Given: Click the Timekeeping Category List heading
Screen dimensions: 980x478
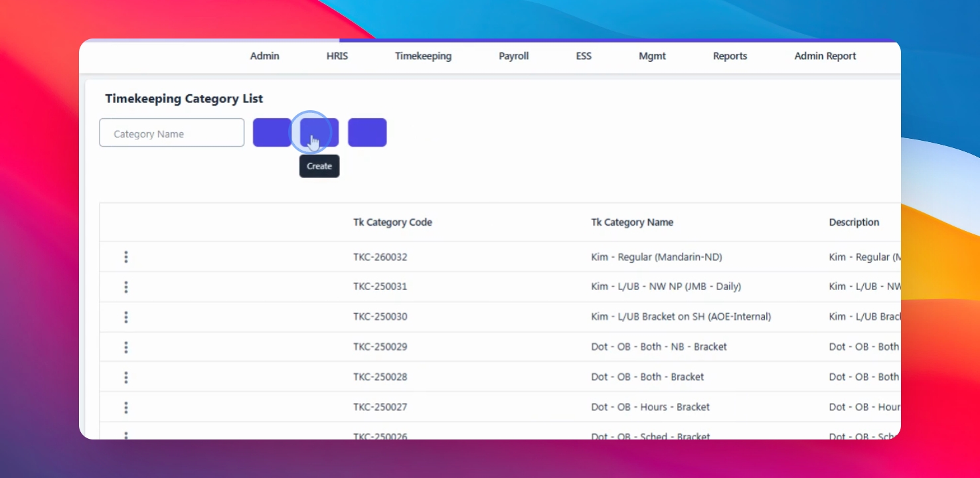Looking at the screenshot, I should pos(184,99).
